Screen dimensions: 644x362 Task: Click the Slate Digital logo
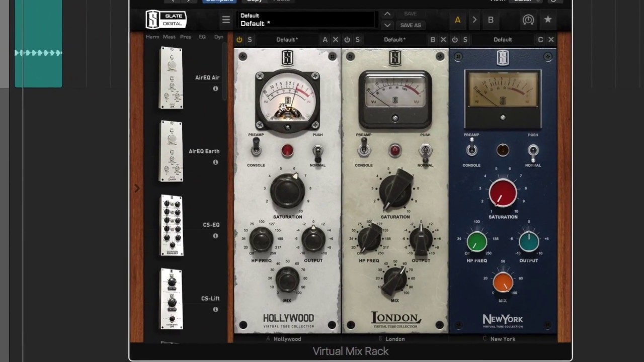tap(166, 20)
